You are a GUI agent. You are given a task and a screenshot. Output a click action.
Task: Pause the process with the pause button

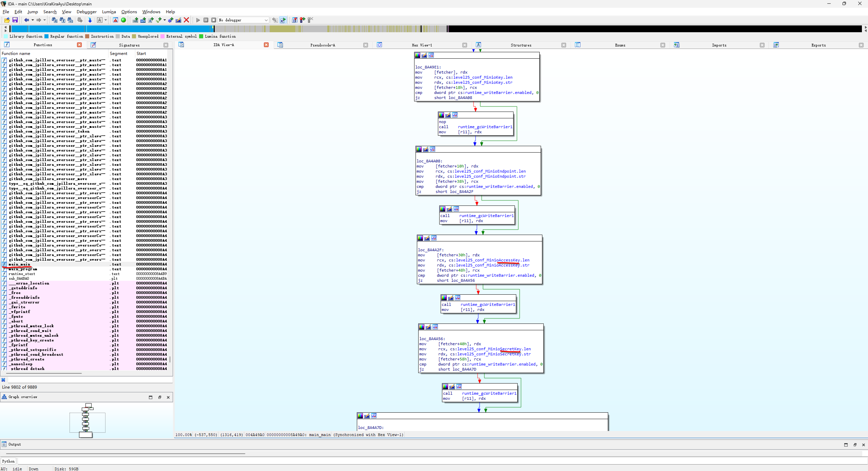[206, 20]
